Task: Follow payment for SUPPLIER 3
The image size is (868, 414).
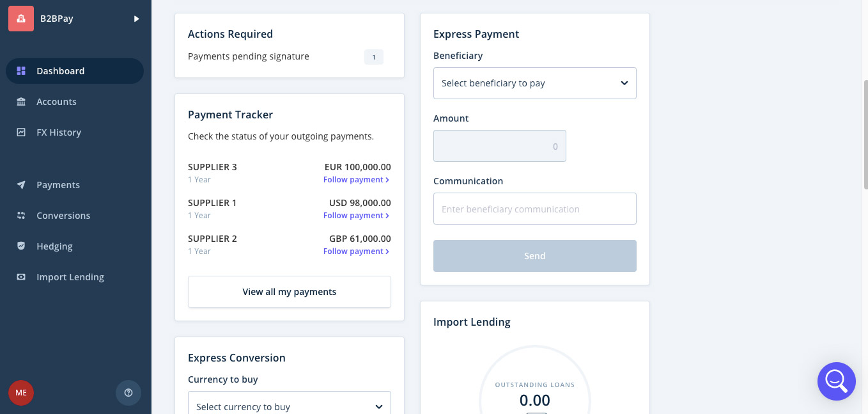Action: 356,180
